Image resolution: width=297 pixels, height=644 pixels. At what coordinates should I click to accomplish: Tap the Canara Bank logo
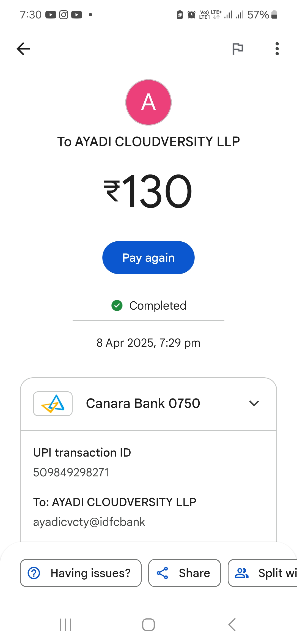pos(53,404)
